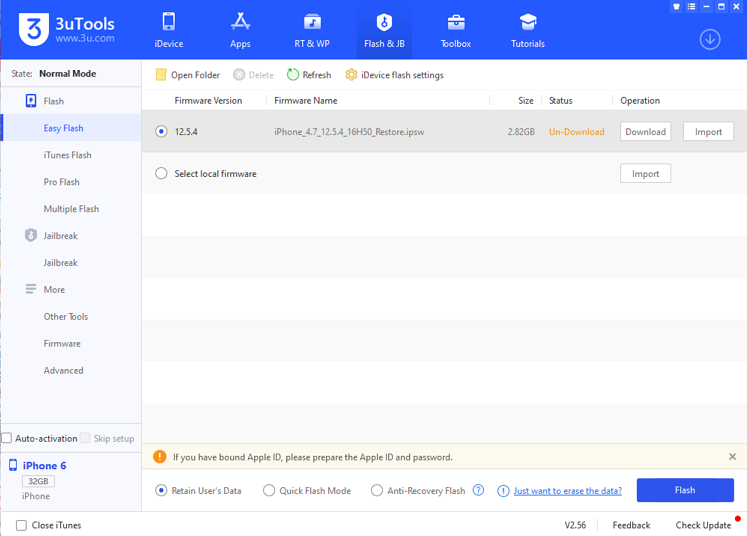The height and width of the screenshot is (536, 747).
Task: Click the Firmware Name column header
Action: pyautogui.click(x=305, y=101)
